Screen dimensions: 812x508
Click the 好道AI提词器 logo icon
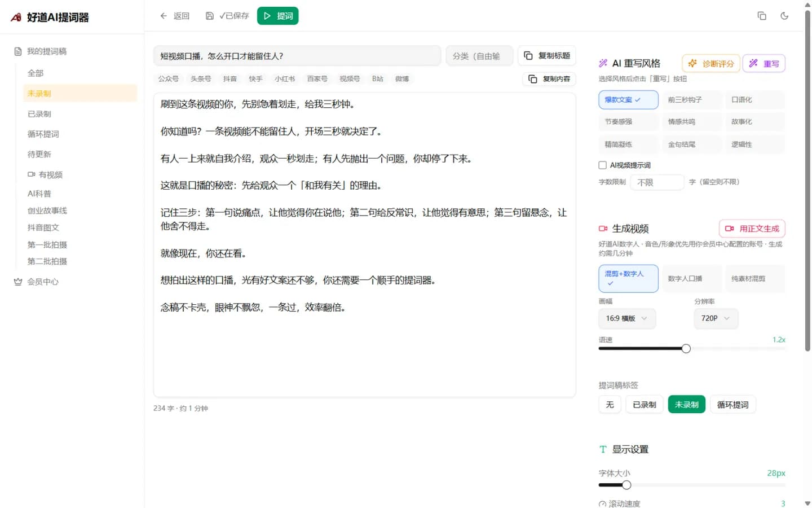point(16,17)
